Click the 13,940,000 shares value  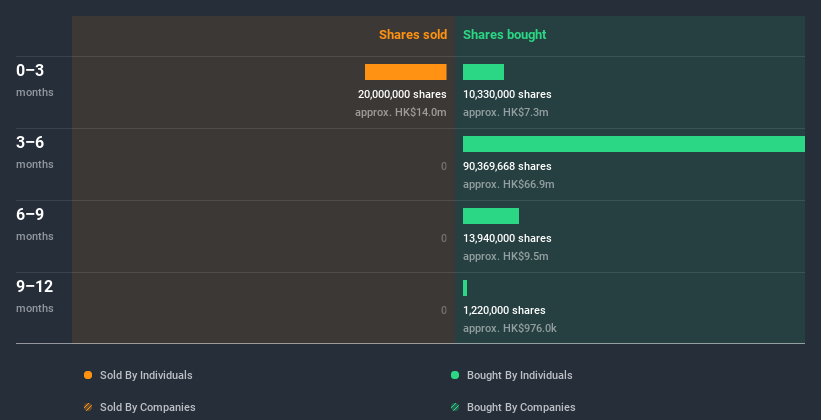[x=507, y=238]
